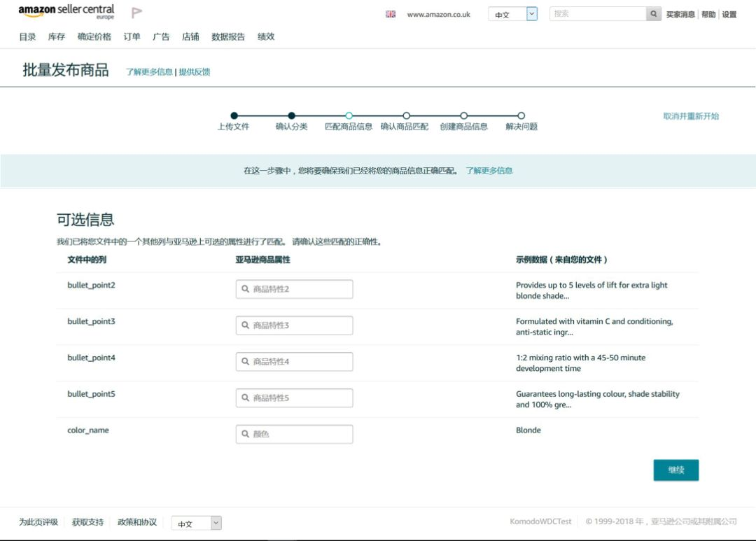Click the 解决问题 step circle
The height and width of the screenshot is (541, 756).
click(521, 116)
